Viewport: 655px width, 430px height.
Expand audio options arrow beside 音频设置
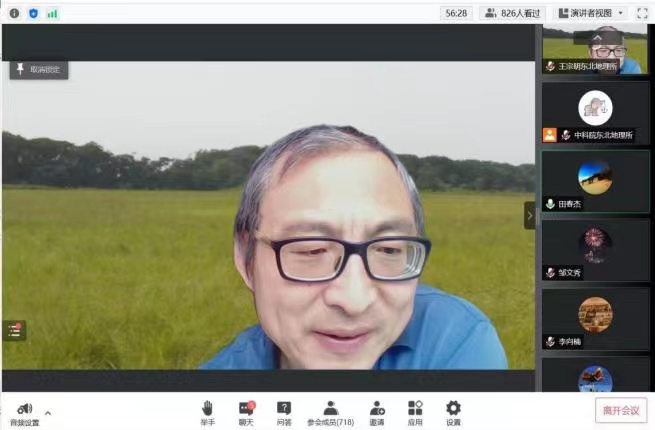[48, 412]
